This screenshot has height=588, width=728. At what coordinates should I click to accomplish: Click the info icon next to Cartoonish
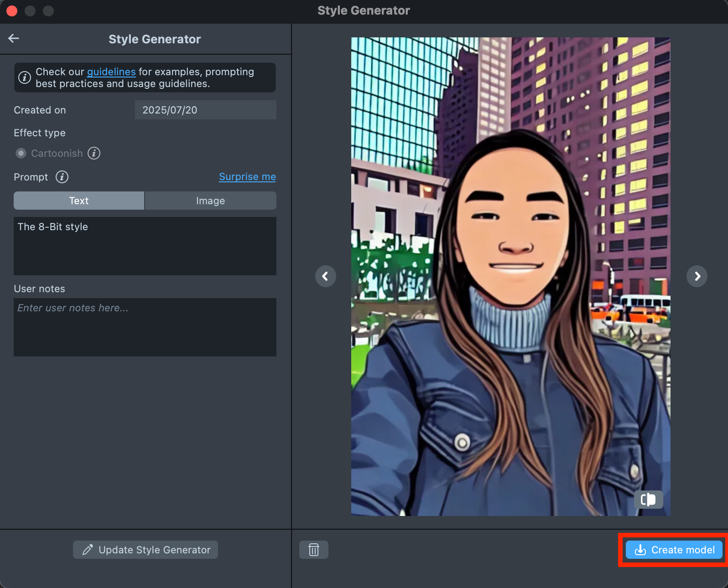(x=94, y=153)
